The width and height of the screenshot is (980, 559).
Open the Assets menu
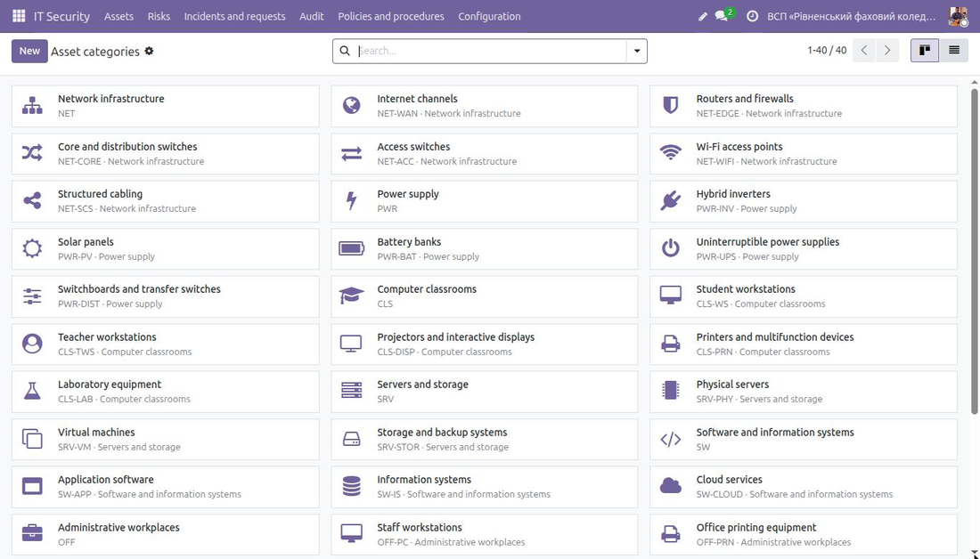118,16
